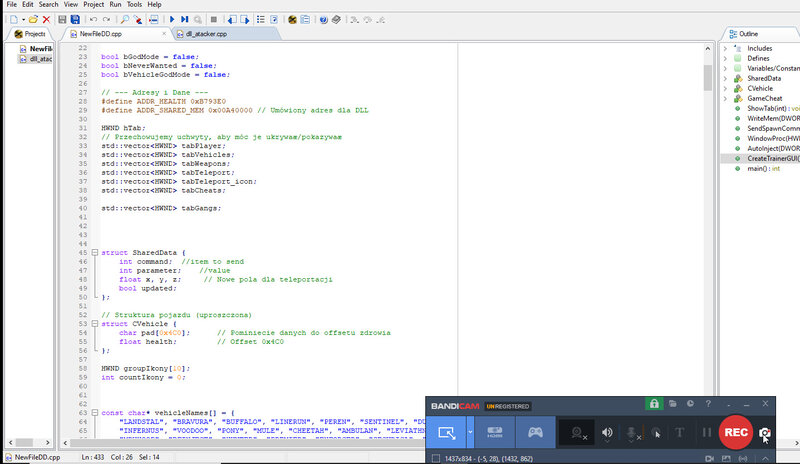Click the editor vertical scrollbar thumb
This screenshot has height=464, width=800.
click(x=708, y=78)
